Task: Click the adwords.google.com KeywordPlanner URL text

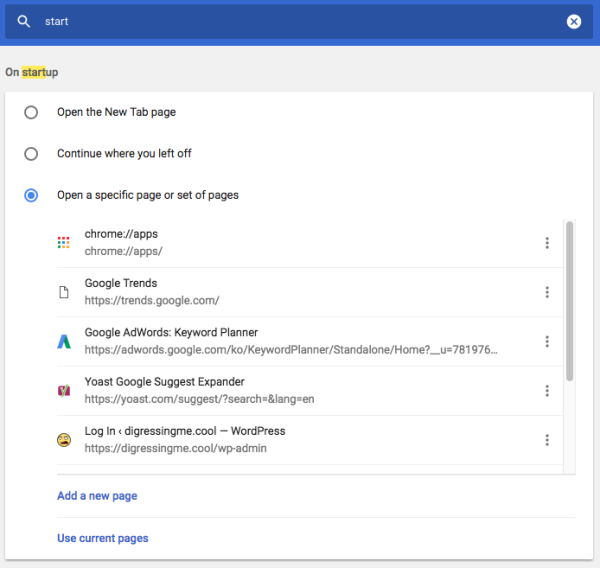Action: click(291, 350)
